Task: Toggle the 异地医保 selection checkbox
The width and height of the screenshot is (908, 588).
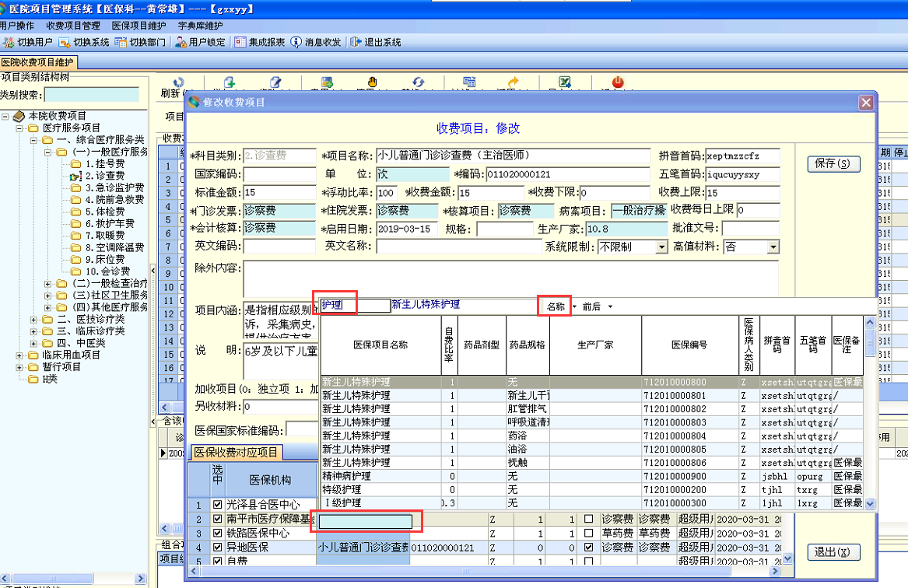Action: [x=218, y=547]
